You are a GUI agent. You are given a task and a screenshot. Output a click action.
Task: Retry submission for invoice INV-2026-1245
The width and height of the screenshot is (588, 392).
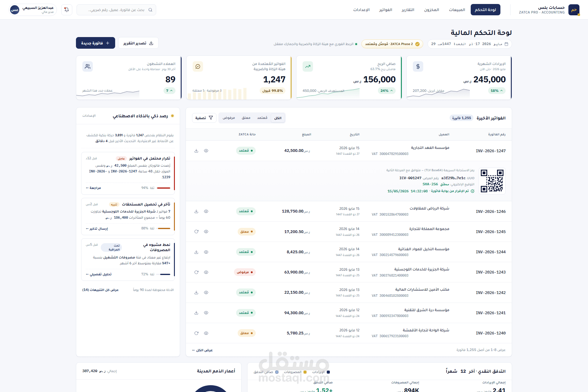(196, 232)
